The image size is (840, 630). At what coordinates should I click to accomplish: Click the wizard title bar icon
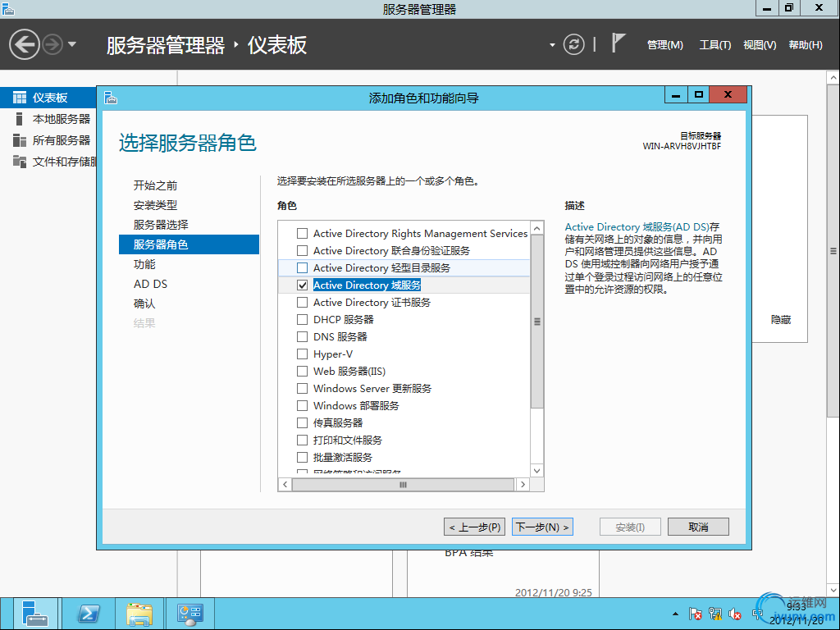click(111, 98)
